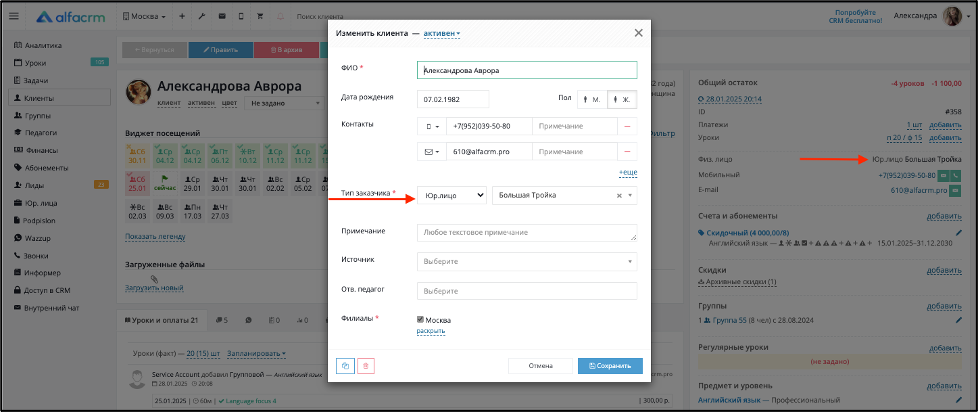Remove the phone contact with red minus

point(627,126)
